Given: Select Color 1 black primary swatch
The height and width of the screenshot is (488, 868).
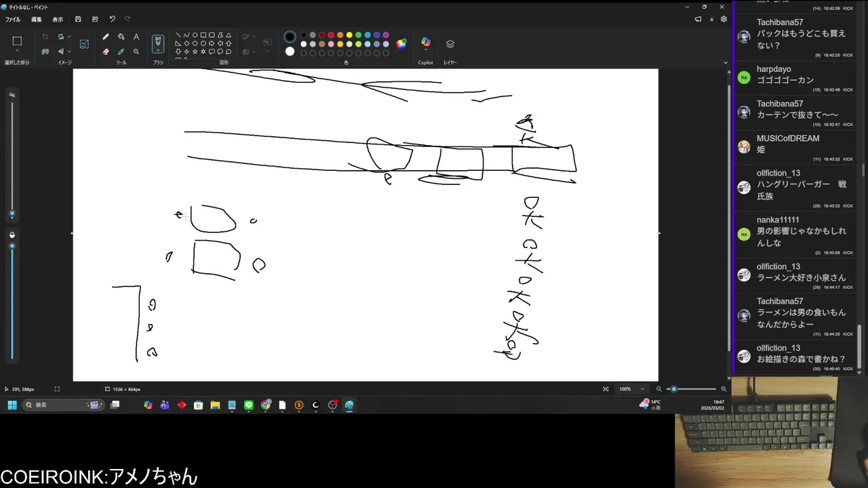Looking at the screenshot, I should pos(290,37).
